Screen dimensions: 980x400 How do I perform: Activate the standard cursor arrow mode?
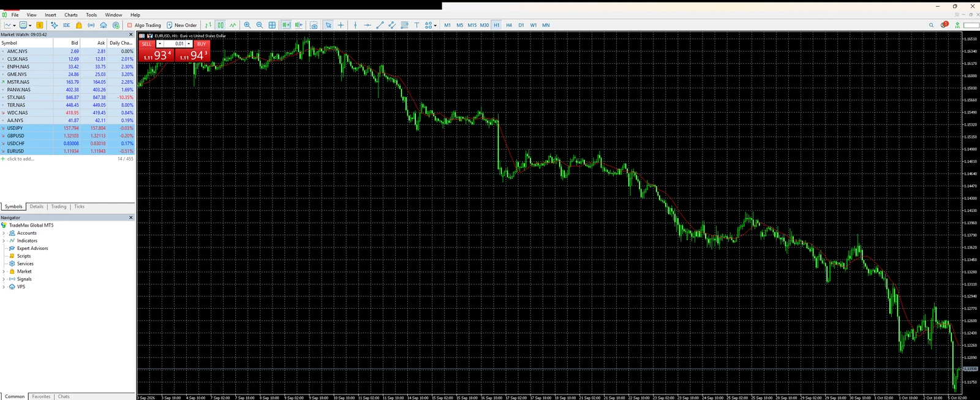(x=328, y=25)
